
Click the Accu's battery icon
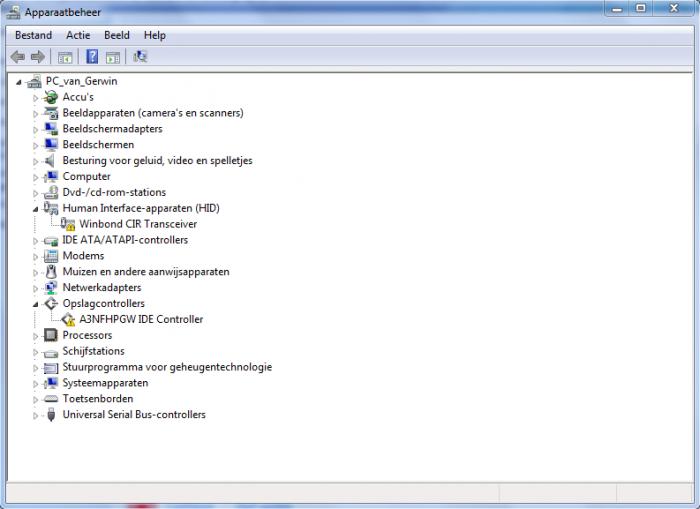[x=51, y=97]
